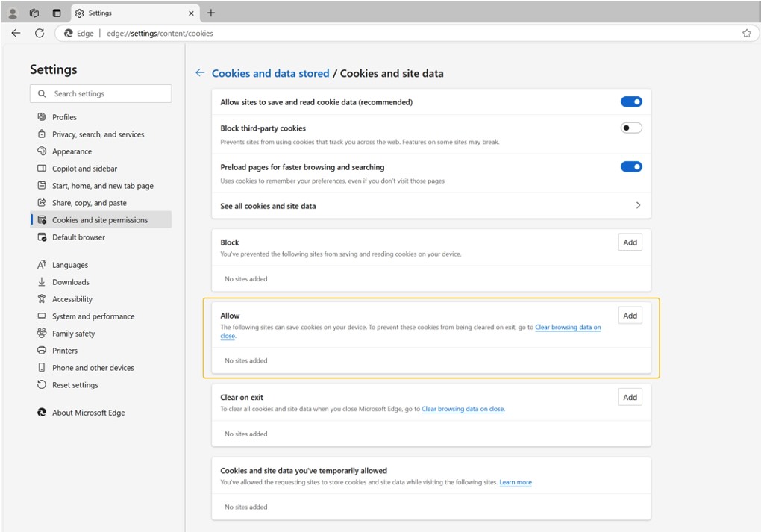Open a new tab with the plus icon

point(211,13)
